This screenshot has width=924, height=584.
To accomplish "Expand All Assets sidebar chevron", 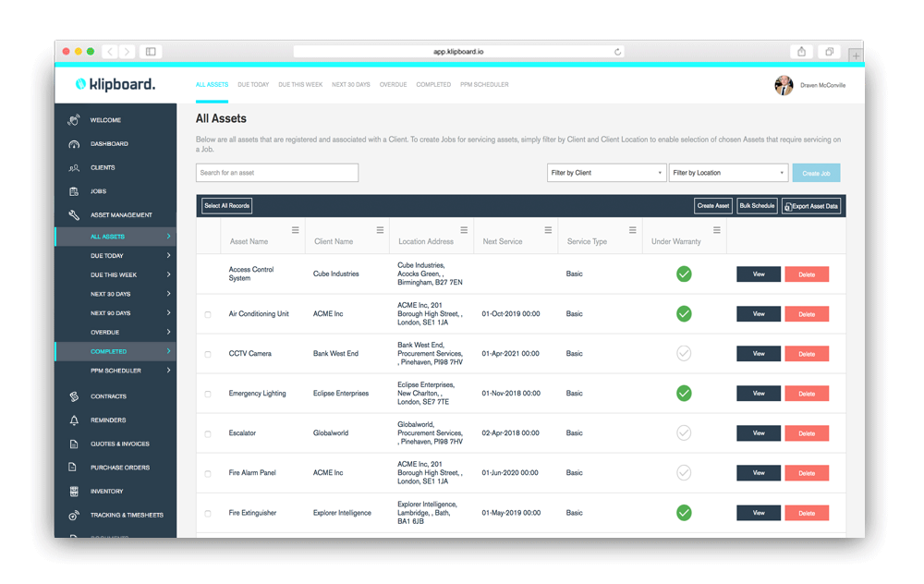I will point(168,237).
